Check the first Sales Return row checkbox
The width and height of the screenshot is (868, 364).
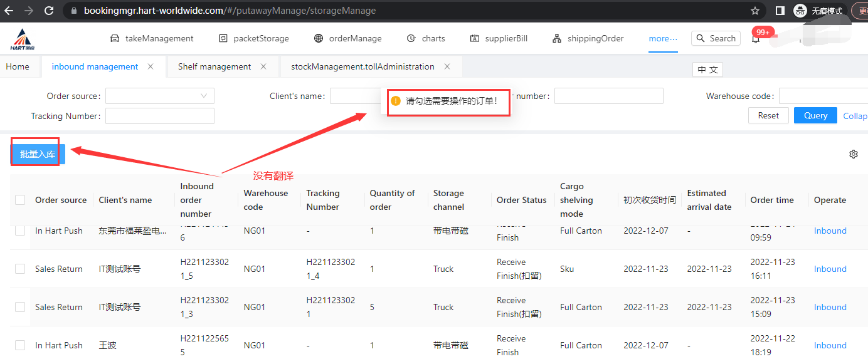[20, 269]
